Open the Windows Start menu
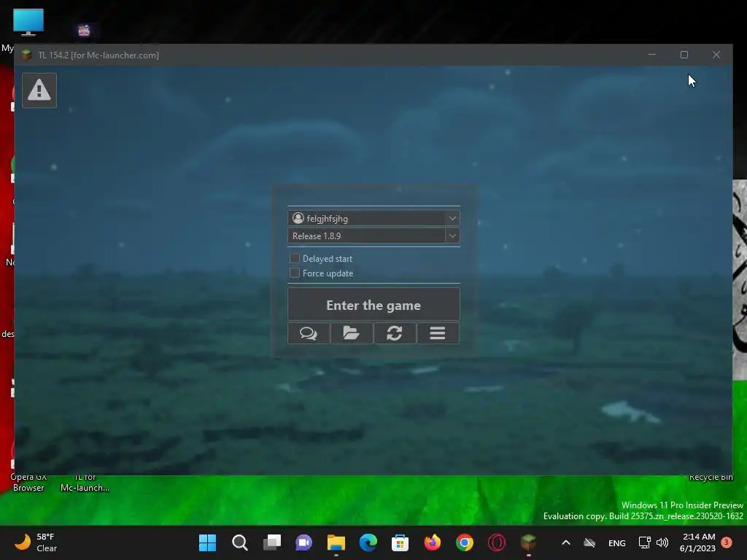This screenshot has width=747, height=560. click(207, 542)
